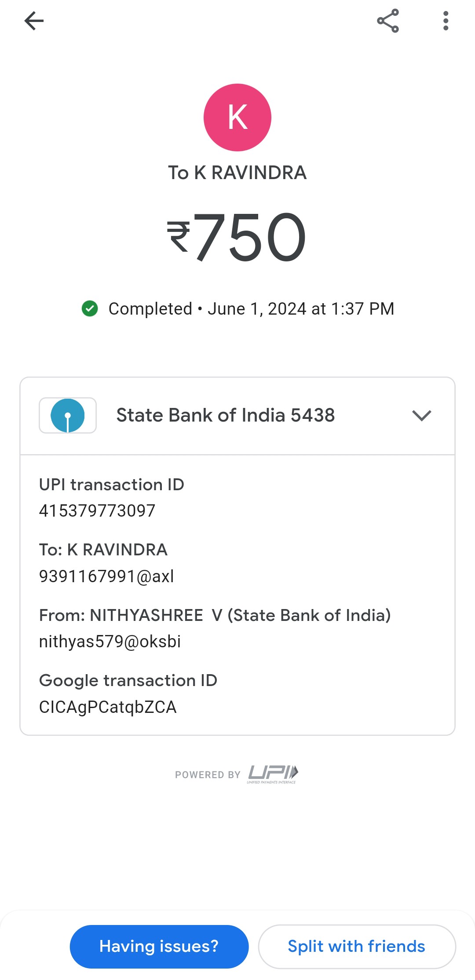Image resolution: width=475 pixels, height=980 pixels.
Task: Tap the green completed checkmark icon
Action: 90,308
